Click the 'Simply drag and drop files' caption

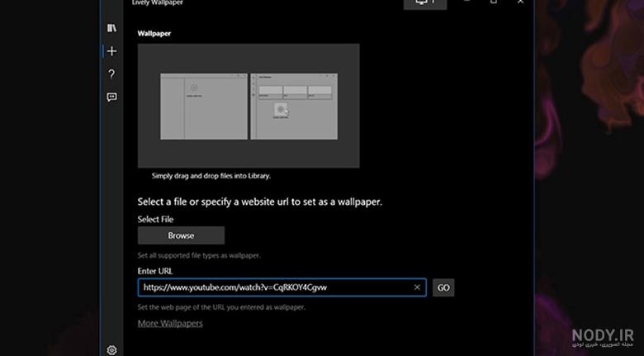coord(211,176)
